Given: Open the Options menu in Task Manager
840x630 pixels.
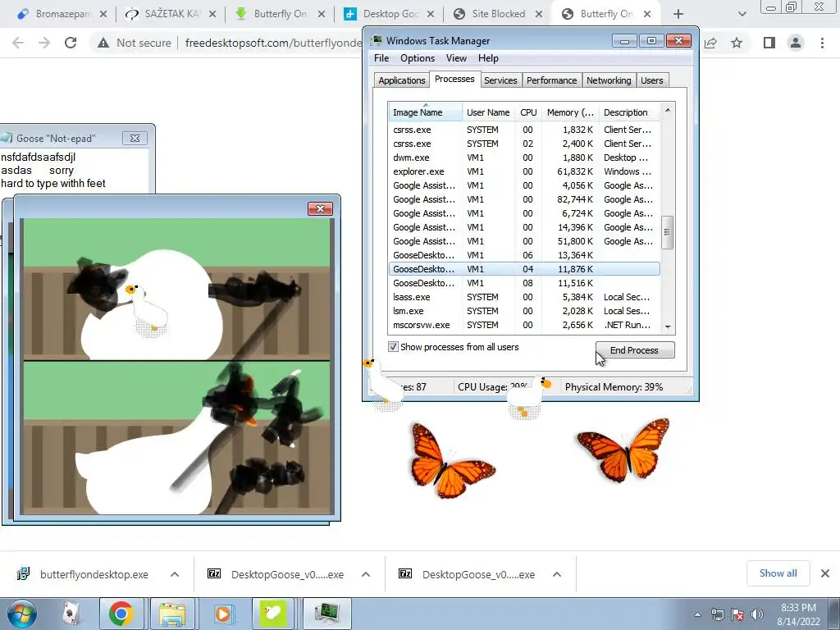Looking at the screenshot, I should click(418, 58).
